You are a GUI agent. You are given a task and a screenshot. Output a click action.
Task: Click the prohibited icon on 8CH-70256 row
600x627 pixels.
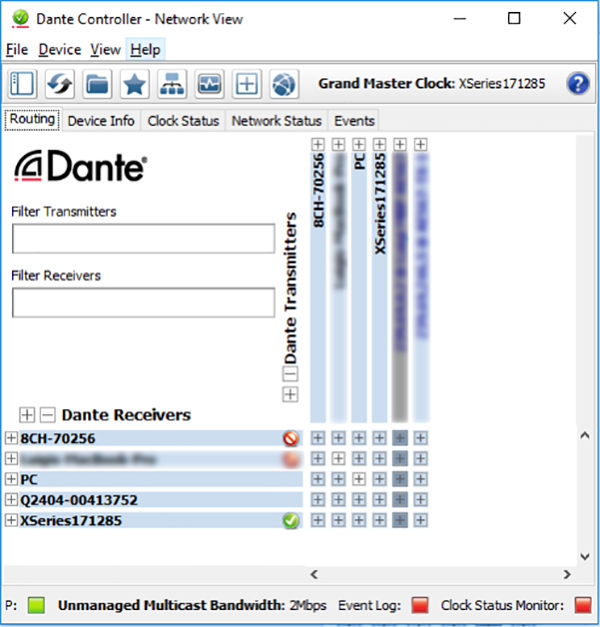coord(291,439)
